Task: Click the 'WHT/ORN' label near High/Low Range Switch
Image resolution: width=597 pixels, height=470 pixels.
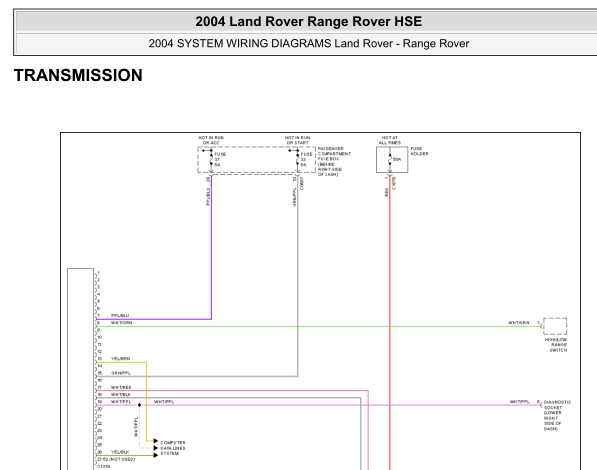Action: [519, 323]
